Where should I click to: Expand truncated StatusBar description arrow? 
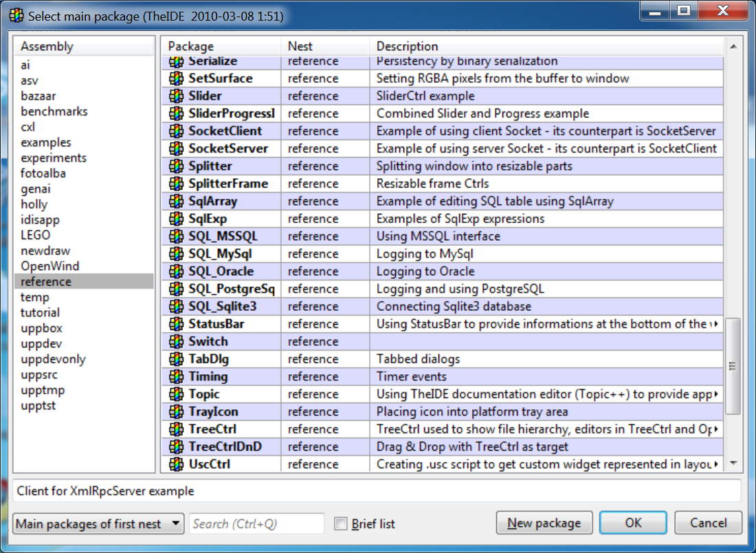pos(717,324)
